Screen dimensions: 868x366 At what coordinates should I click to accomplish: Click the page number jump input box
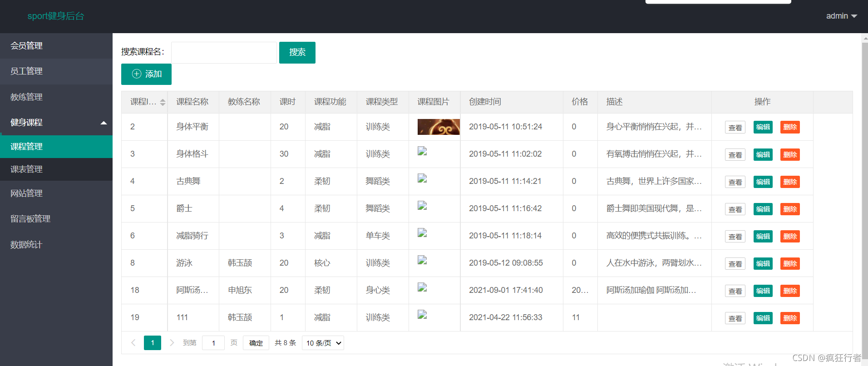(x=213, y=343)
